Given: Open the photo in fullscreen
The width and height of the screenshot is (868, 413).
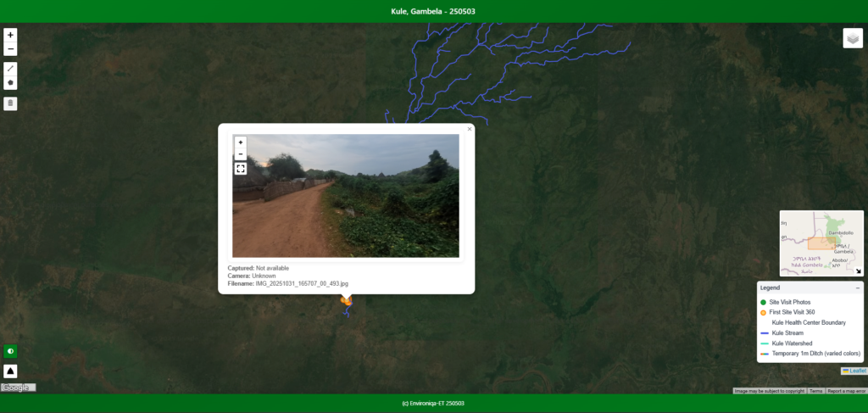Looking at the screenshot, I should click(x=241, y=169).
